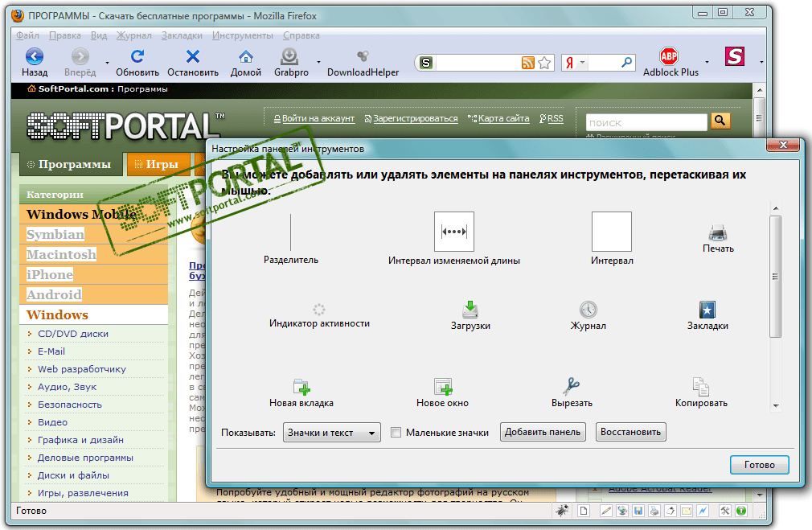Image resolution: width=812 pixels, height=530 pixels.
Task: Click the SoftPortal поиск search field
Action: (x=646, y=123)
